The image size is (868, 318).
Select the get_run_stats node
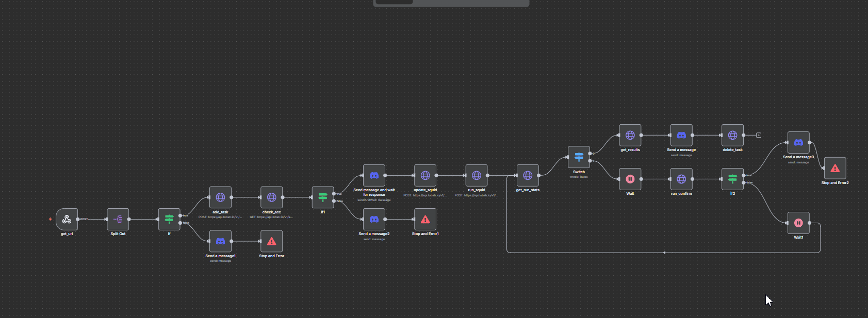pos(528,176)
